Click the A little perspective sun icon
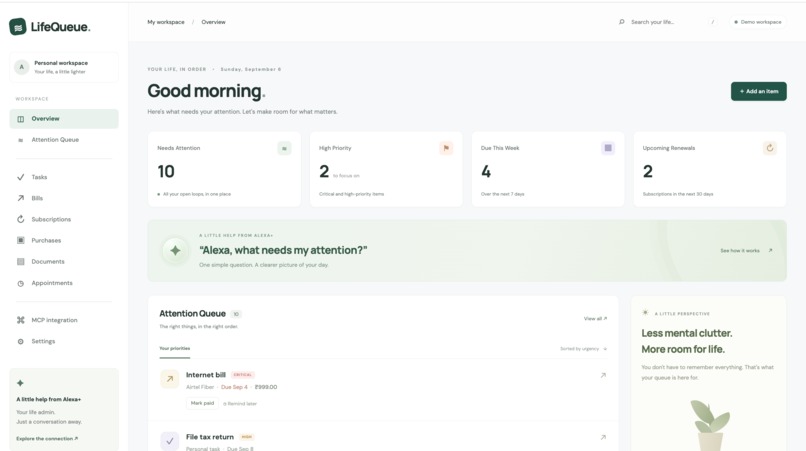Screen dimensions: 806x451 645,313
